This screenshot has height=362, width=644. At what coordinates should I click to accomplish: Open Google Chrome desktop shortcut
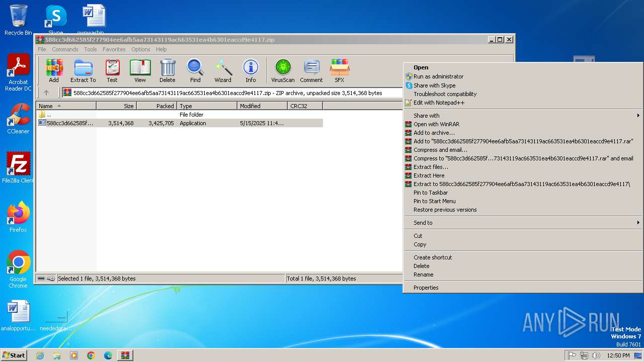18,269
